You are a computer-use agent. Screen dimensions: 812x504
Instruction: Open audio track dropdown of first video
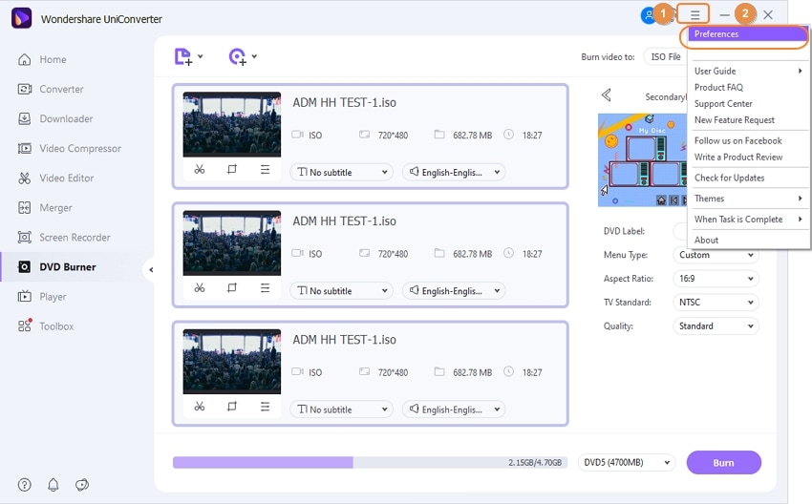(x=454, y=172)
